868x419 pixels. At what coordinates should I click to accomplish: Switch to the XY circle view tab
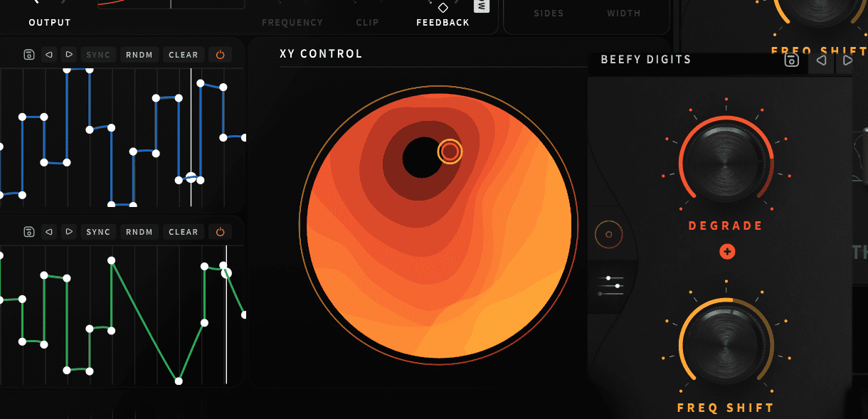[x=608, y=234]
